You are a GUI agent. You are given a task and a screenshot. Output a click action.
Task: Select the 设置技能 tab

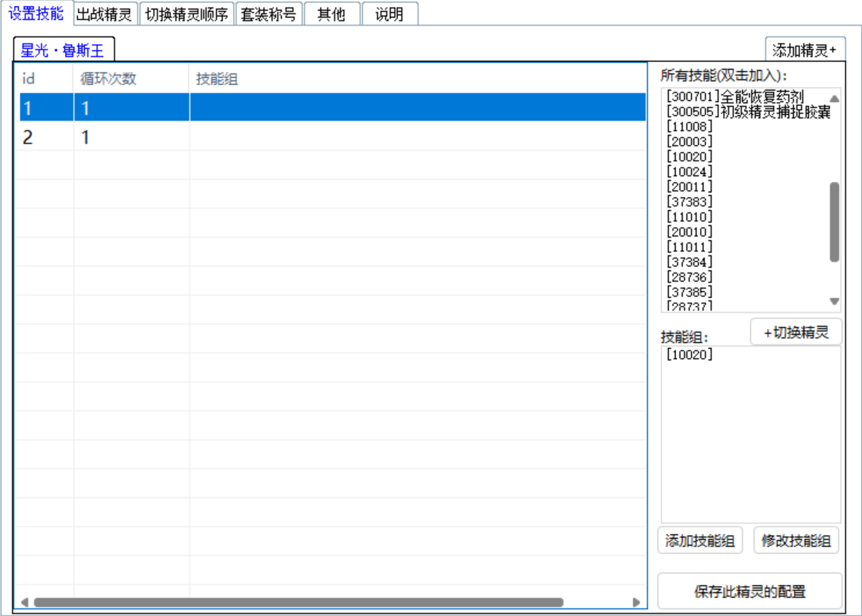tap(36, 13)
